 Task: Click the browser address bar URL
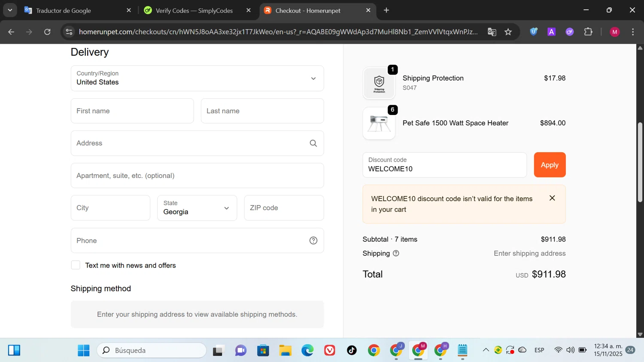click(x=278, y=32)
